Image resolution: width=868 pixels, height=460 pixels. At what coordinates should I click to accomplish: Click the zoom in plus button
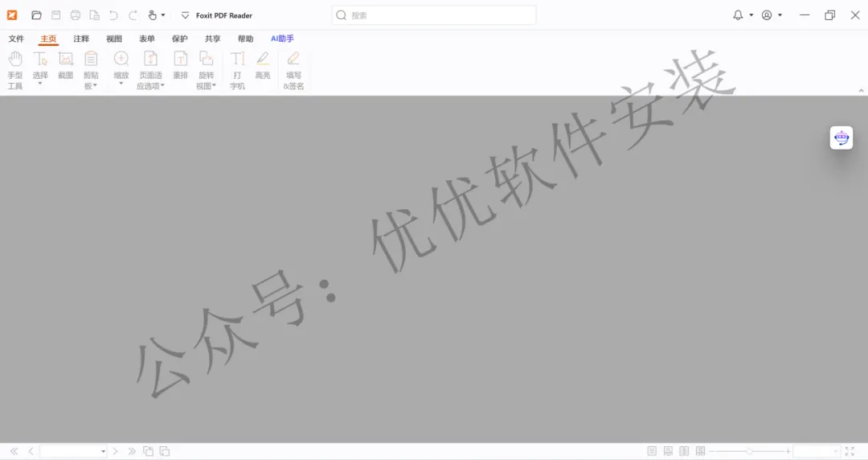(788, 451)
